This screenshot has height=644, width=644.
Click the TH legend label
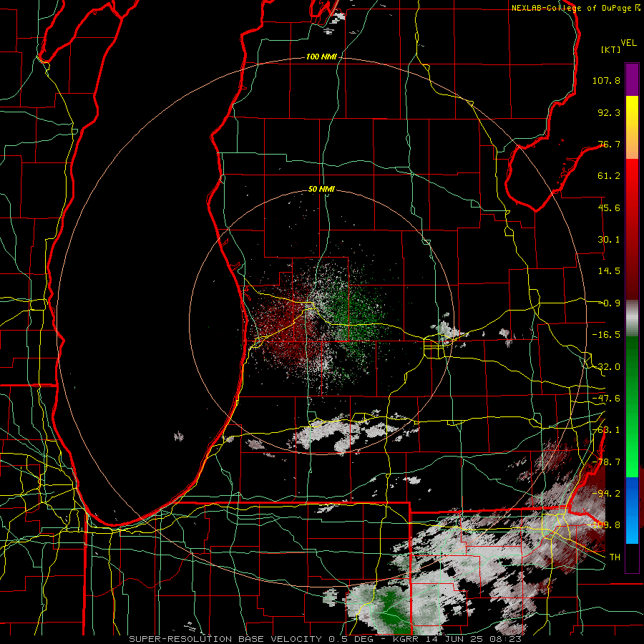tap(615, 557)
